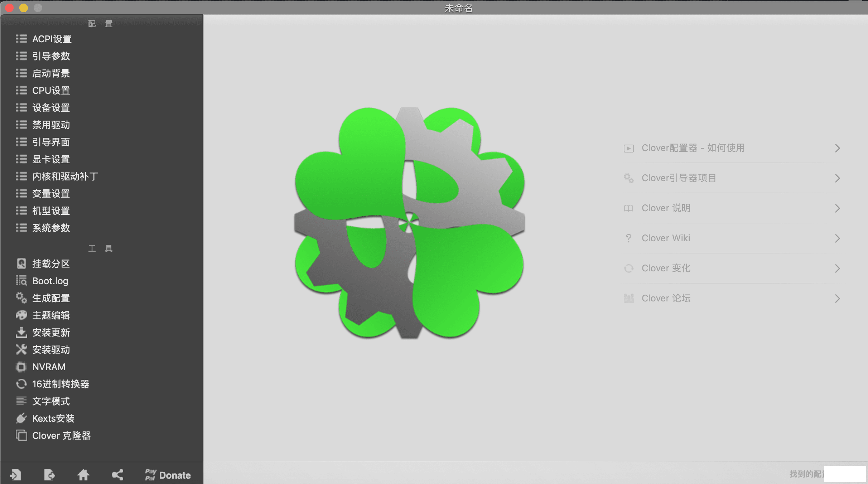Open the Clover 克隆器 tool

click(61, 436)
